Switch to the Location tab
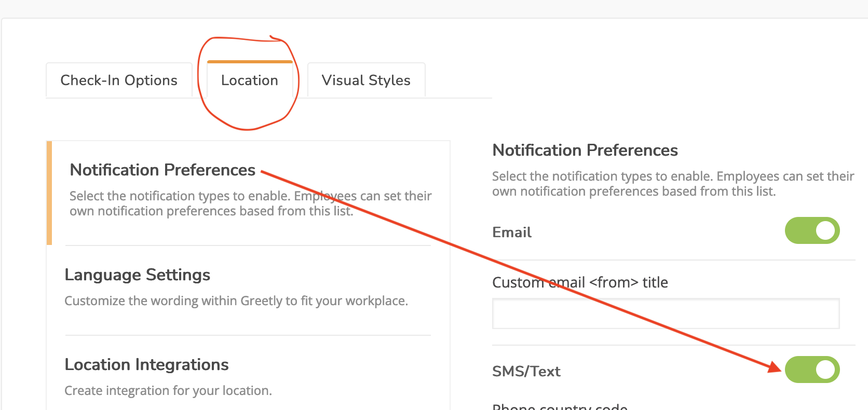The height and width of the screenshot is (410, 868). click(x=250, y=80)
